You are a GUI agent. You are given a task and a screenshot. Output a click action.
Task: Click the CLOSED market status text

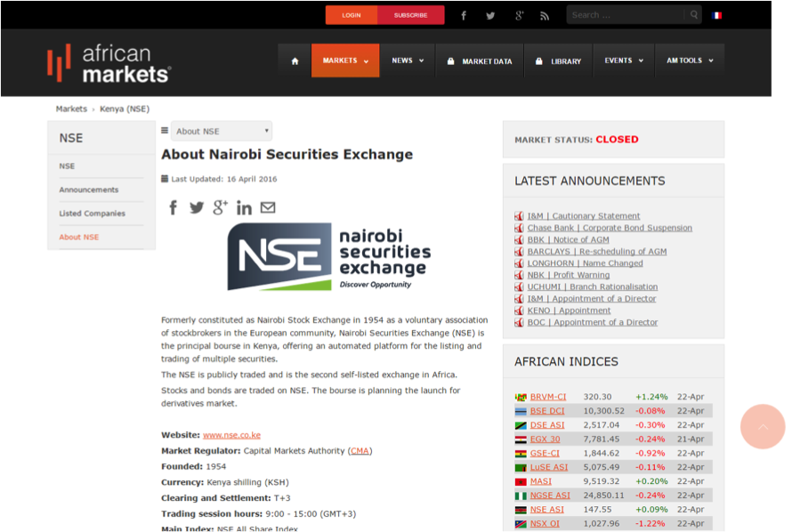(x=617, y=140)
